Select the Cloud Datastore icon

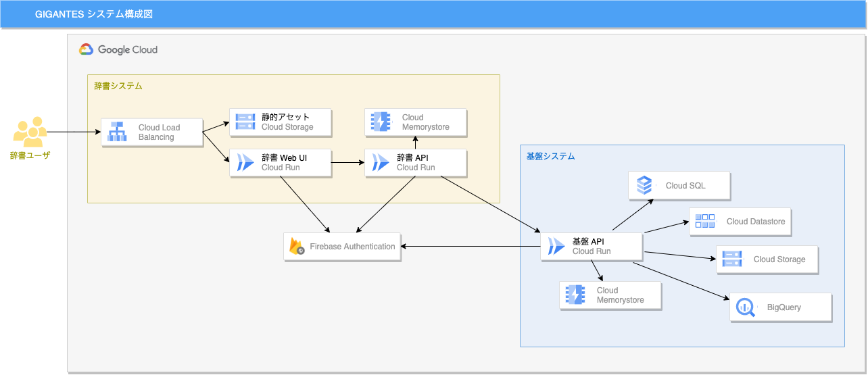[x=705, y=221]
